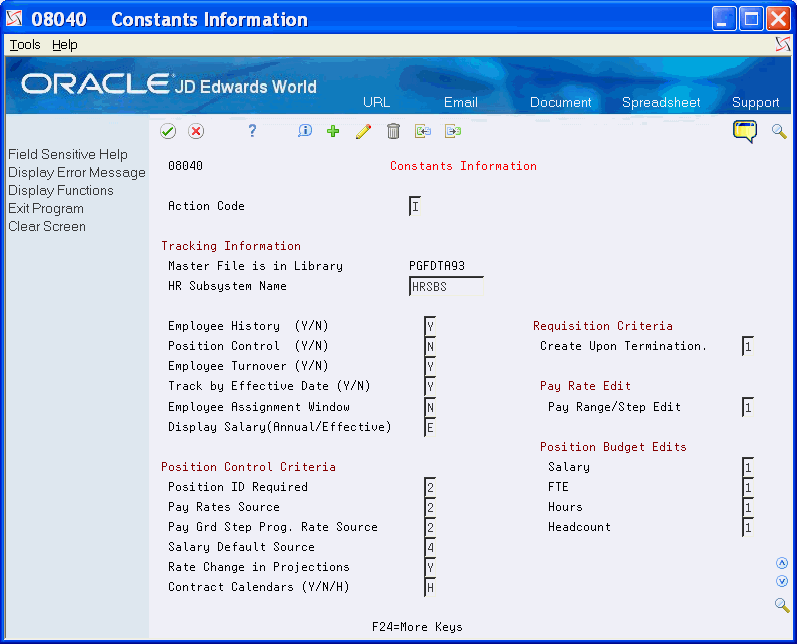Click the Rate Change in Projections field

point(430,568)
